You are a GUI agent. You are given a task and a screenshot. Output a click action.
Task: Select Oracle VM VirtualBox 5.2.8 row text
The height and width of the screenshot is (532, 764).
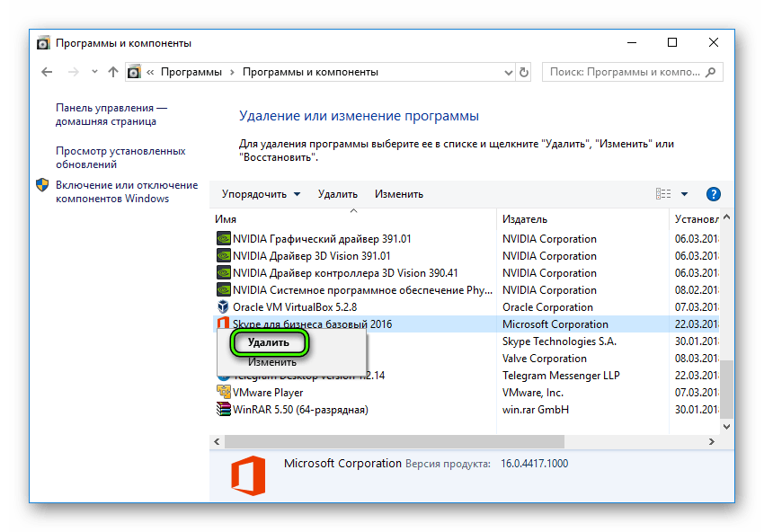tap(295, 307)
